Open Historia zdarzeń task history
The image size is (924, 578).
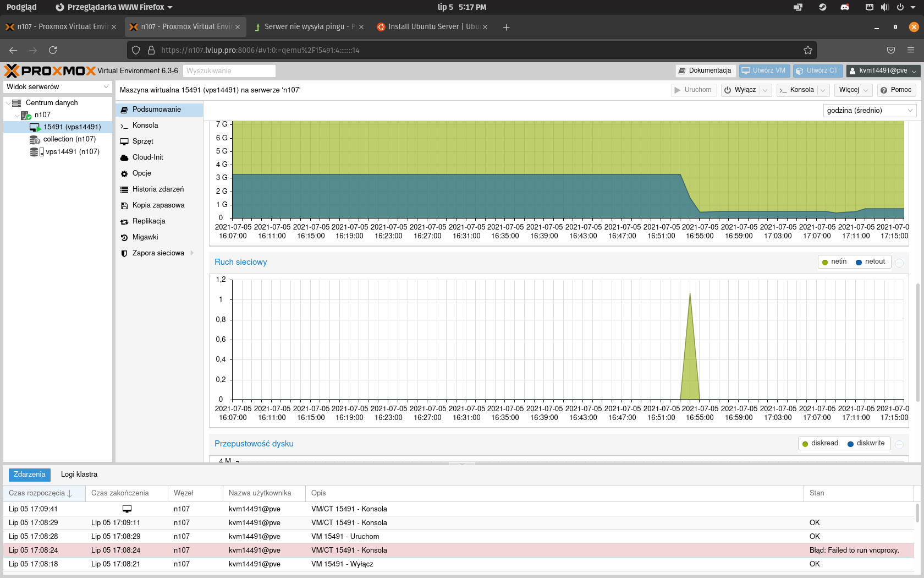click(158, 189)
